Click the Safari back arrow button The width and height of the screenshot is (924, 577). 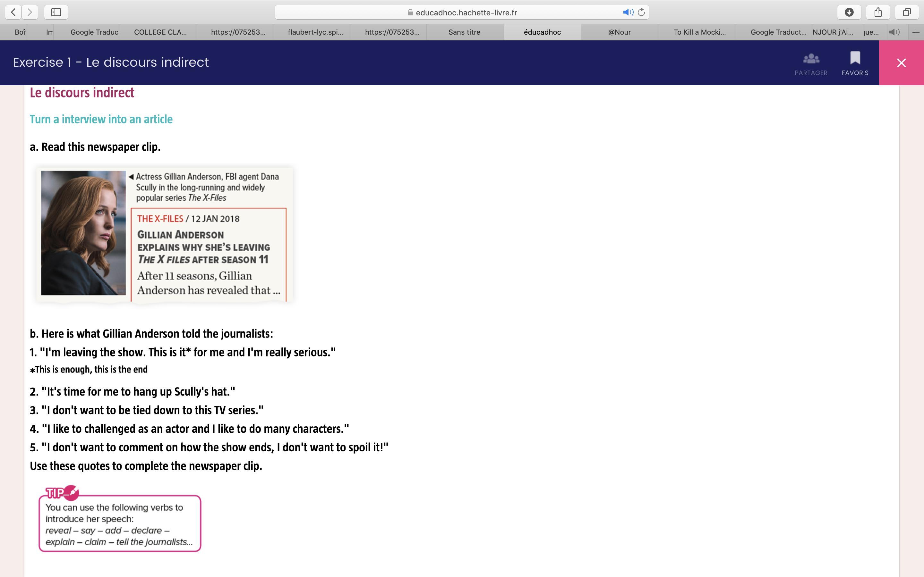[13, 12]
